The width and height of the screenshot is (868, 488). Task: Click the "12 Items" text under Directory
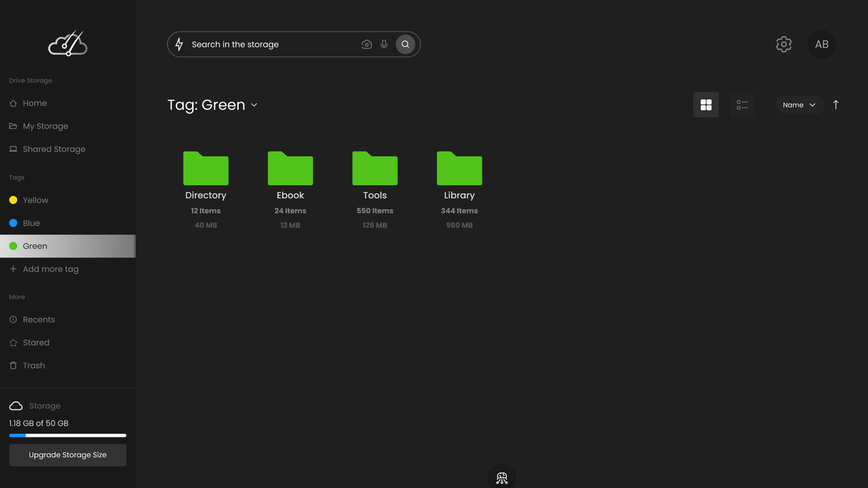206,211
